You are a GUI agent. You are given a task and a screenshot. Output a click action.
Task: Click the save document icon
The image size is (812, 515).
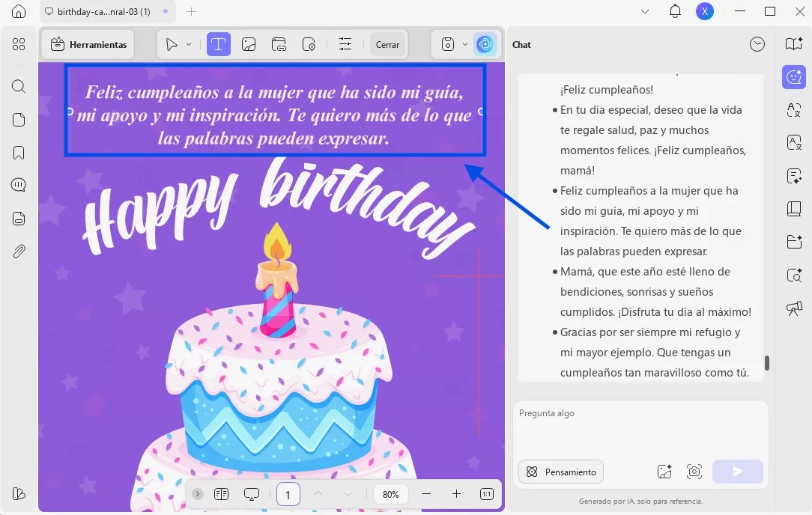448,44
